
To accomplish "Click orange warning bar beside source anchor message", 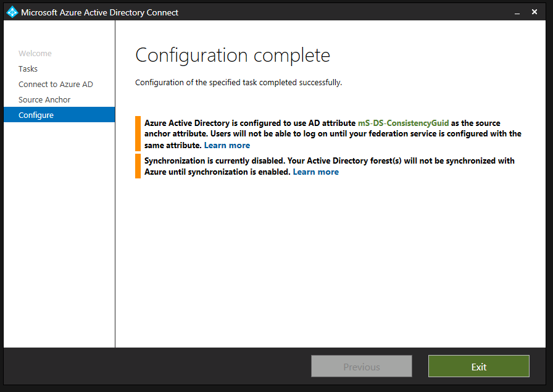I will pos(138,134).
